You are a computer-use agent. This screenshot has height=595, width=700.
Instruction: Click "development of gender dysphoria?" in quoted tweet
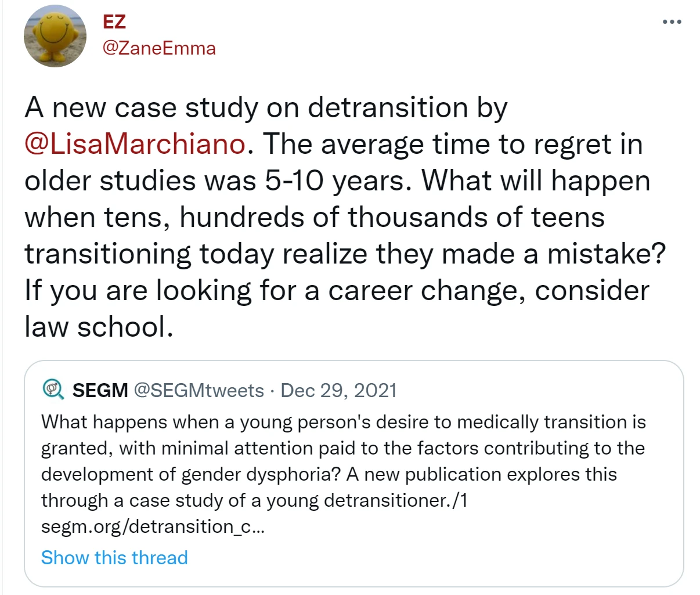[190, 474]
